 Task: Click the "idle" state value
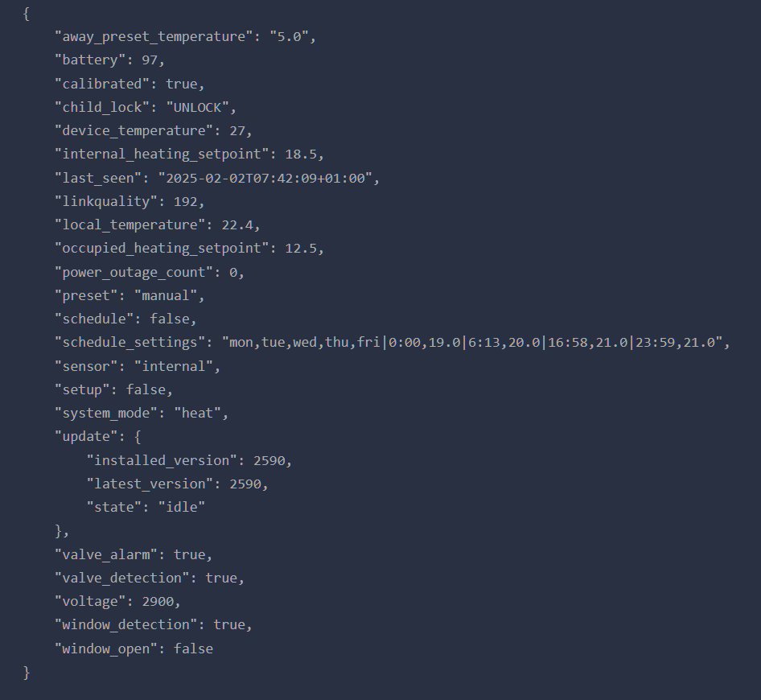(x=182, y=507)
